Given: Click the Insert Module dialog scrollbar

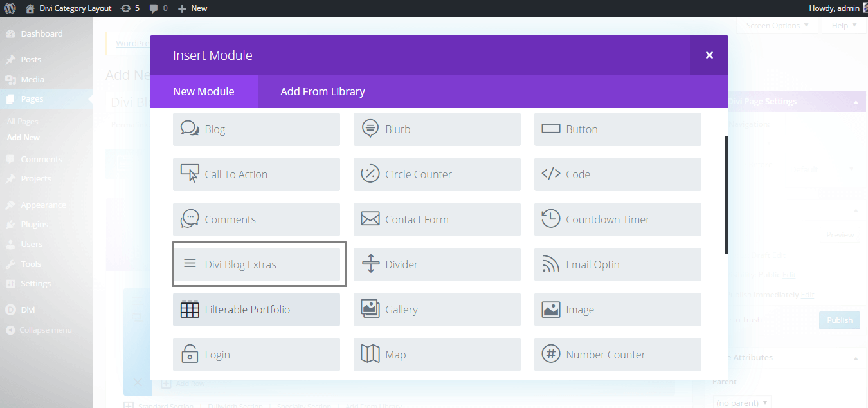Looking at the screenshot, I should point(727,193).
